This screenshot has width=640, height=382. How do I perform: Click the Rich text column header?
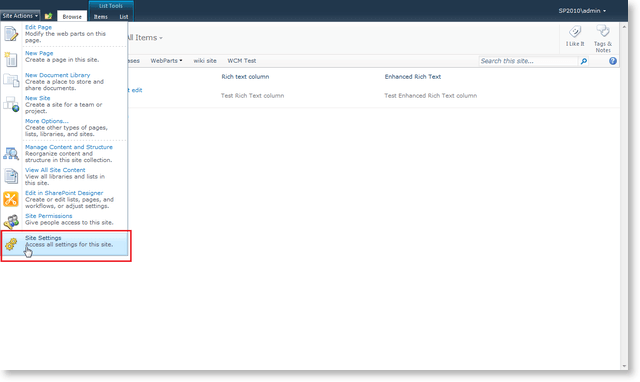tap(245, 77)
